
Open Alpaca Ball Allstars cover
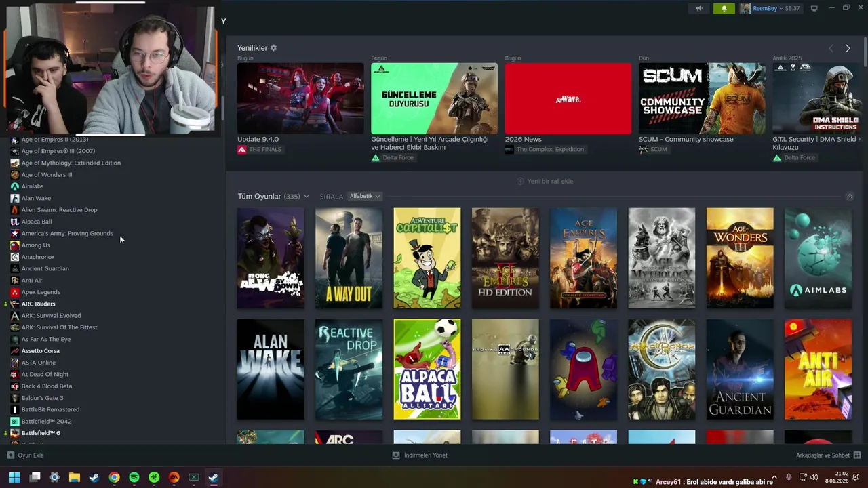[x=427, y=369]
